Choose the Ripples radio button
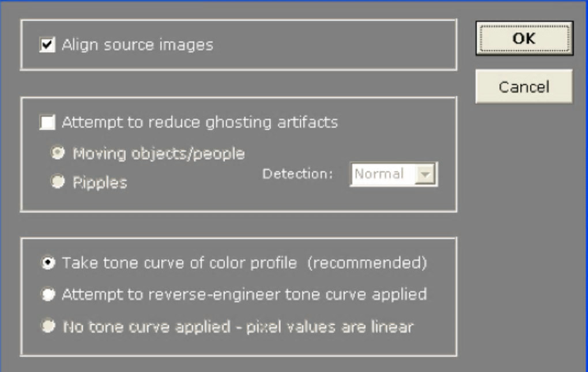The image size is (588, 372). [58, 182]
